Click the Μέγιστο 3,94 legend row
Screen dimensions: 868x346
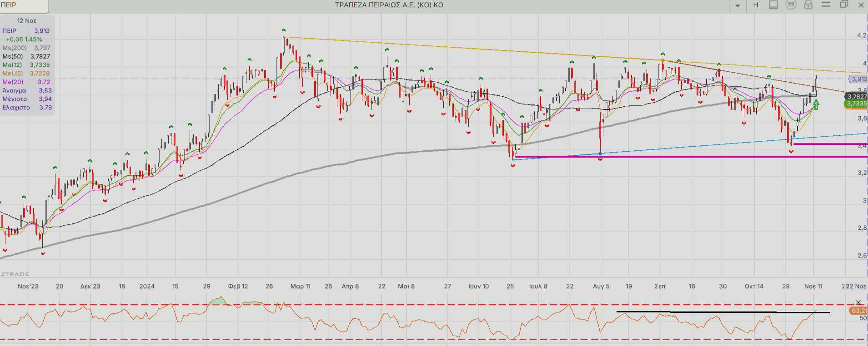point(26,99)
